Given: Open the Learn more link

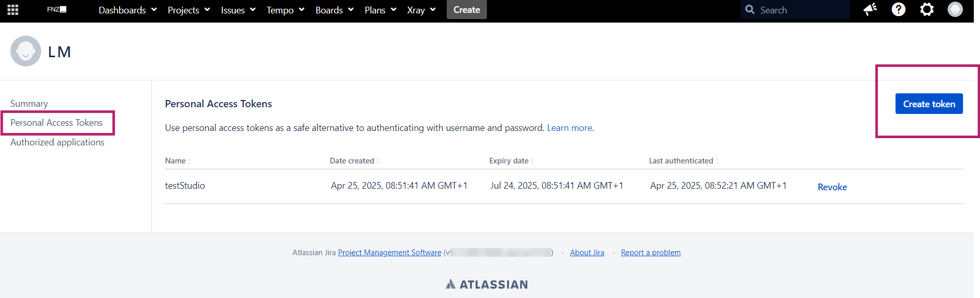Looking at the screenshot, I should [x=569, y=128].
